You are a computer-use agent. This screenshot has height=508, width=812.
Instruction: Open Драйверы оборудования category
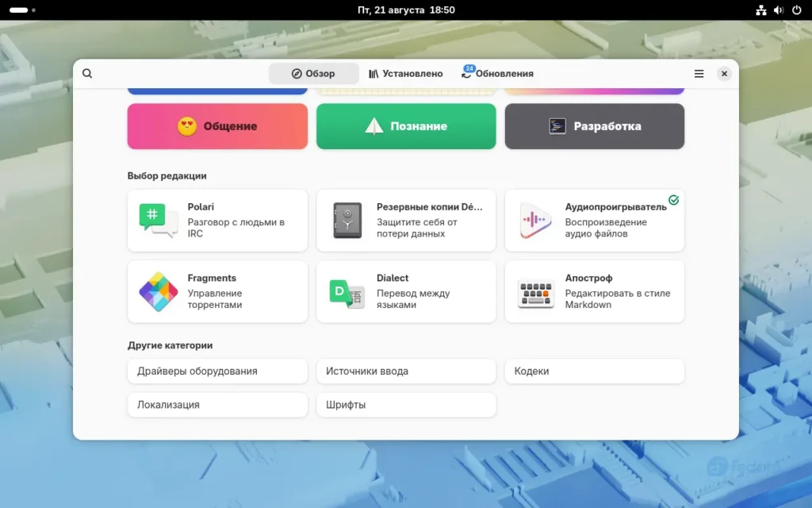click(217, 371)
